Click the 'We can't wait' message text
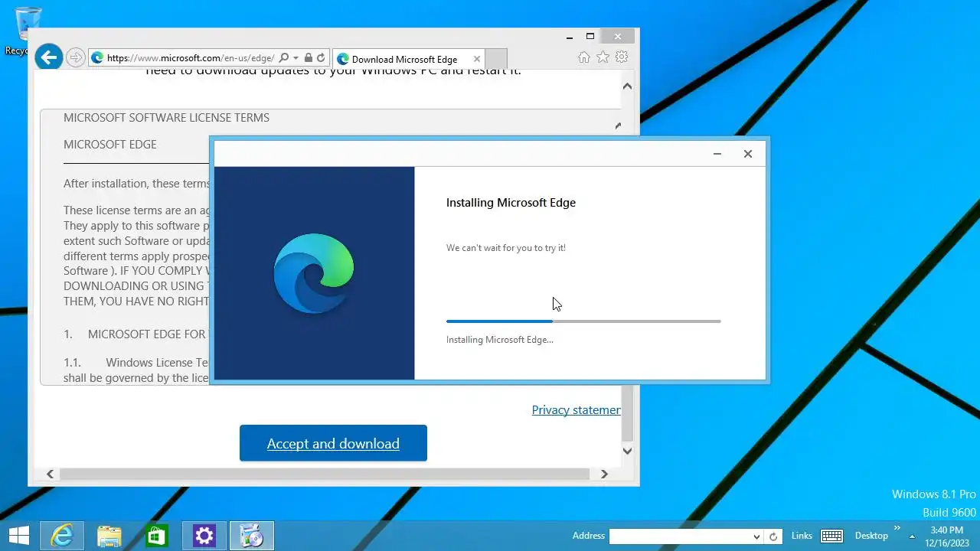 click(506, 248)
